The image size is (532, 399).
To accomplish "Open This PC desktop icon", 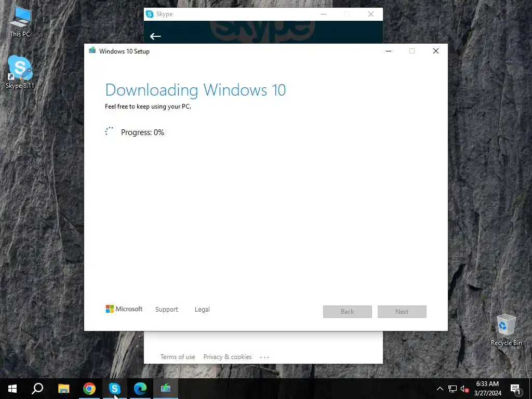I will pyautogui.click(x=20, y=22).
